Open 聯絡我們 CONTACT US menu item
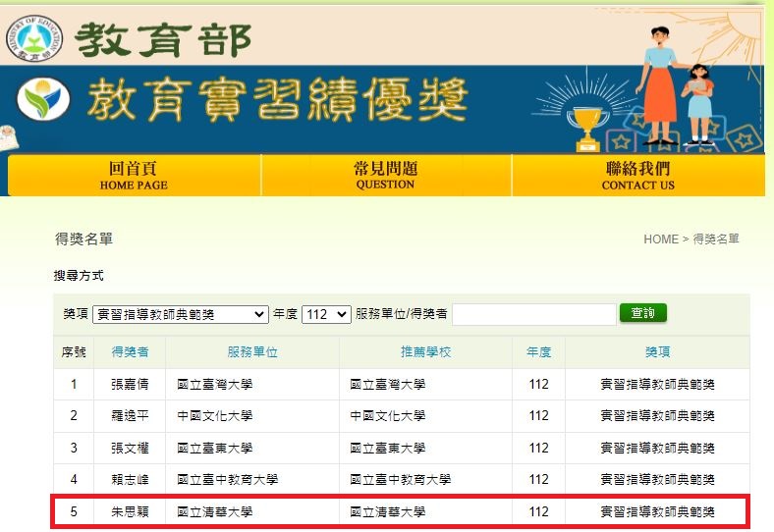 pos(637,176)
